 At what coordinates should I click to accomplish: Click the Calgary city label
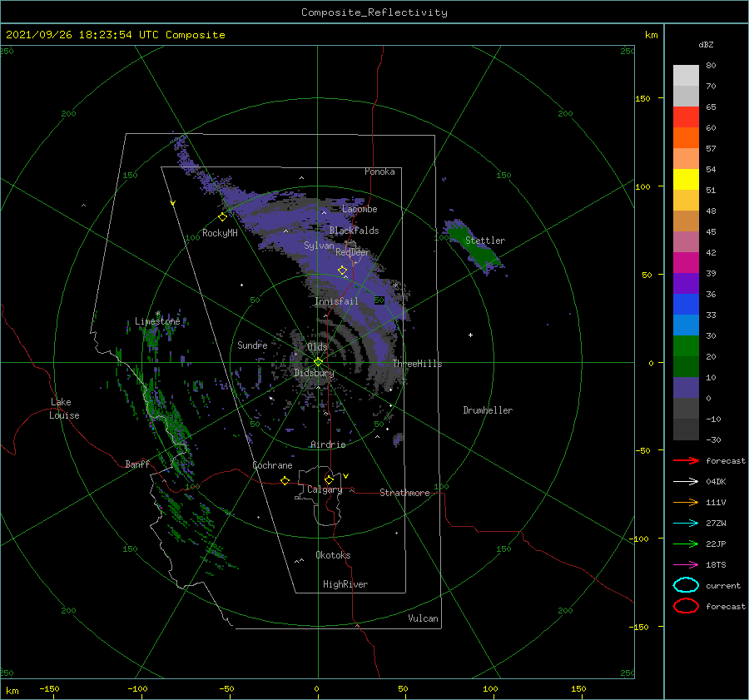[325, 489]
